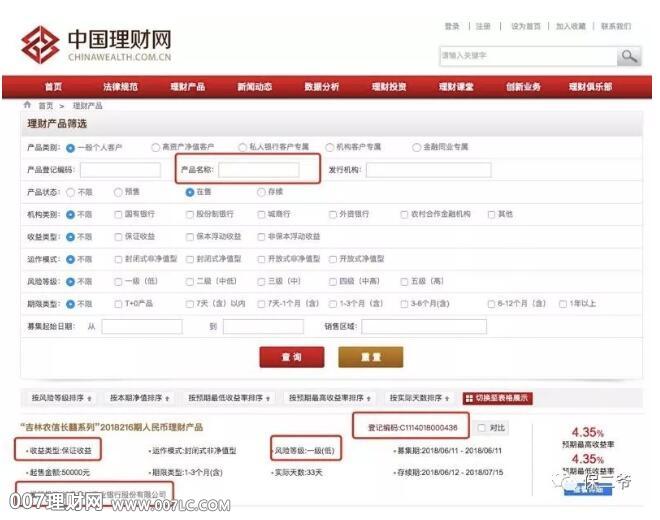Open the 理财俱乐部 nav item
The height and width of the screenshot is (520, 660).
[590, 87]
